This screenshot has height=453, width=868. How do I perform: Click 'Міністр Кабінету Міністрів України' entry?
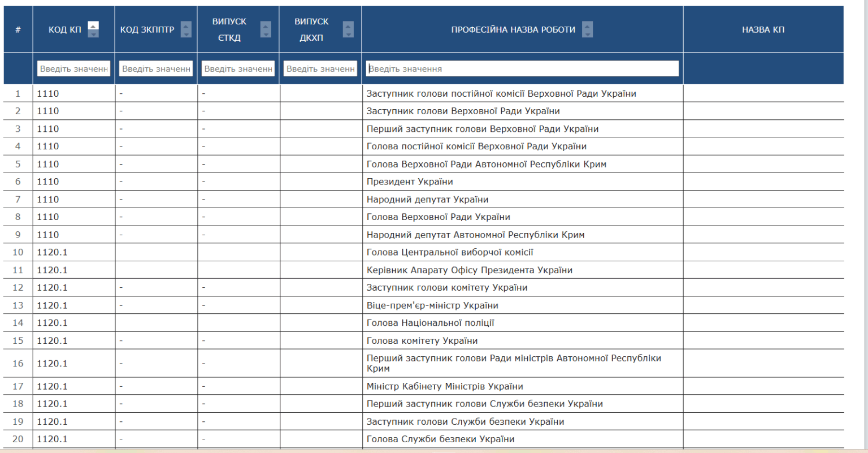[445, 386]
